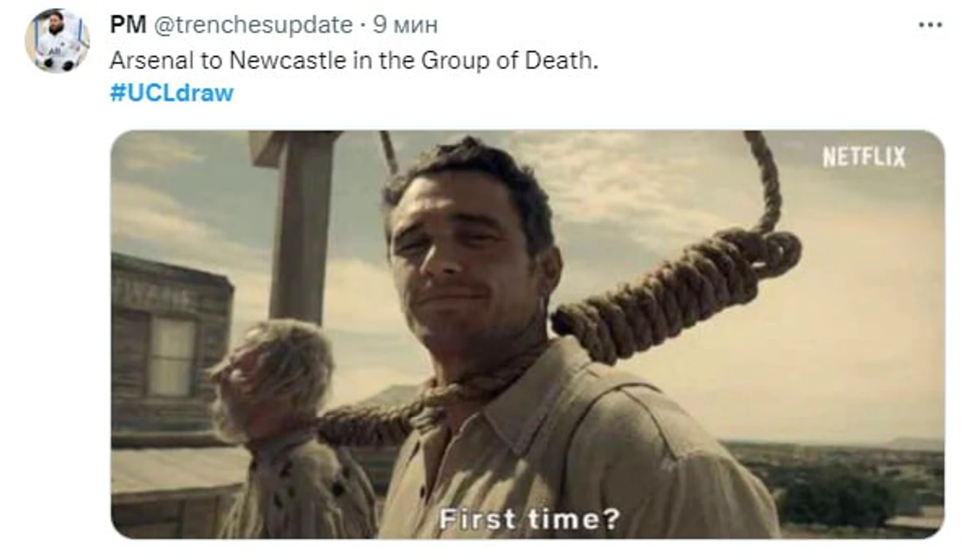Open the attached meme image in viewer
The height and width of the screenshot is (560, 962).
(x=527, y=335)
